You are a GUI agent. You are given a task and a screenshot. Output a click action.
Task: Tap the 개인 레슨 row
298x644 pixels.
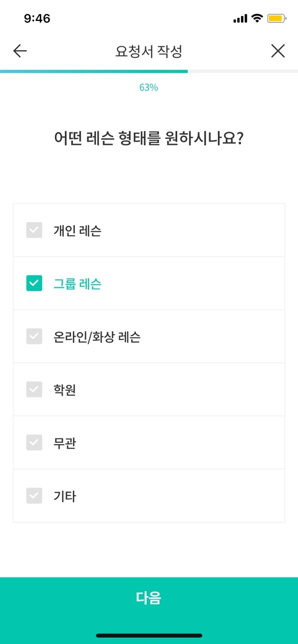pos(149,230)
